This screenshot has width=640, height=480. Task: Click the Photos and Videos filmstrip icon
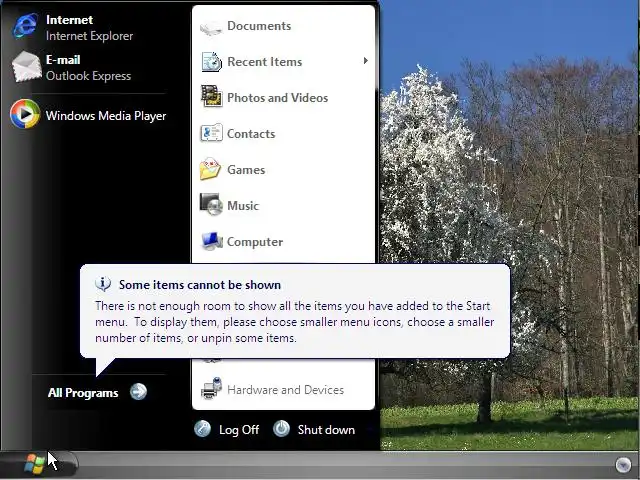pyautogui.click(x=211, y=96)
